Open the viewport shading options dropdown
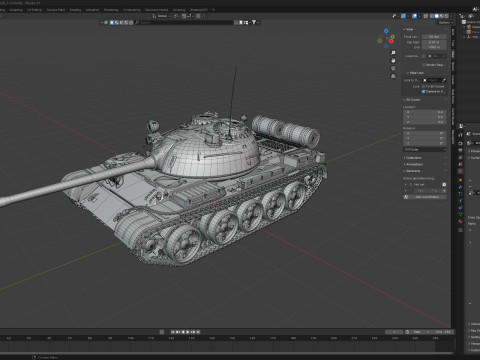Image resolution: width=480 pixels, height=360 pixels. tap(451, 16)
